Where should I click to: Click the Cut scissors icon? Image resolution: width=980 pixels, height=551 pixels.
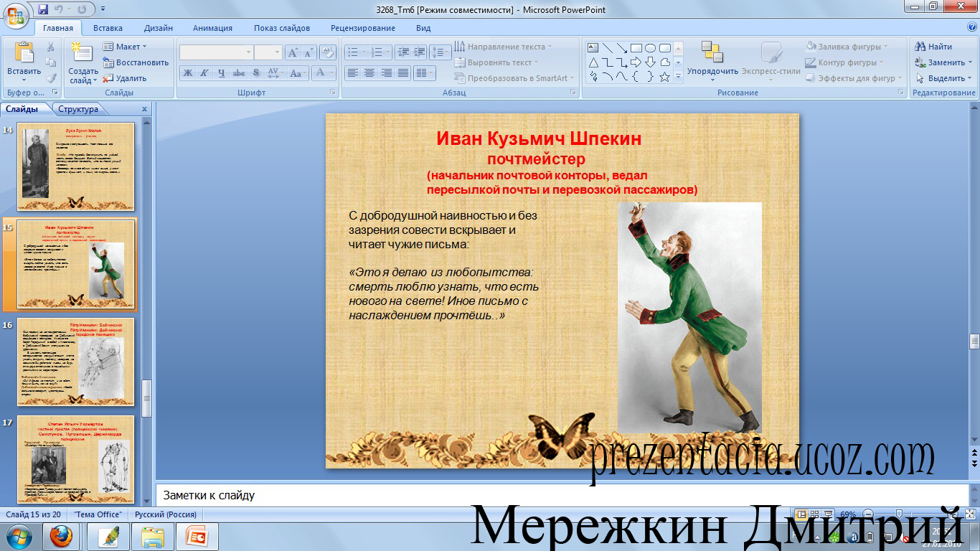tap(51, 47)
